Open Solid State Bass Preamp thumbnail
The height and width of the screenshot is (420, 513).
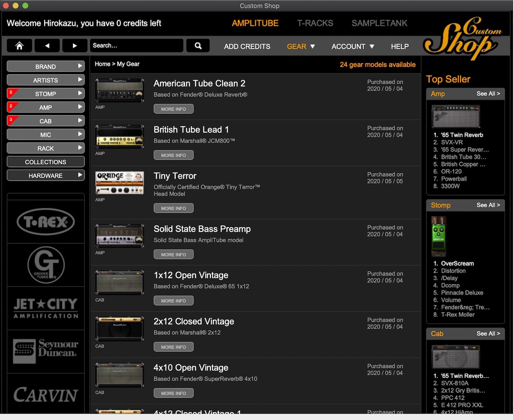click(120, 236)
